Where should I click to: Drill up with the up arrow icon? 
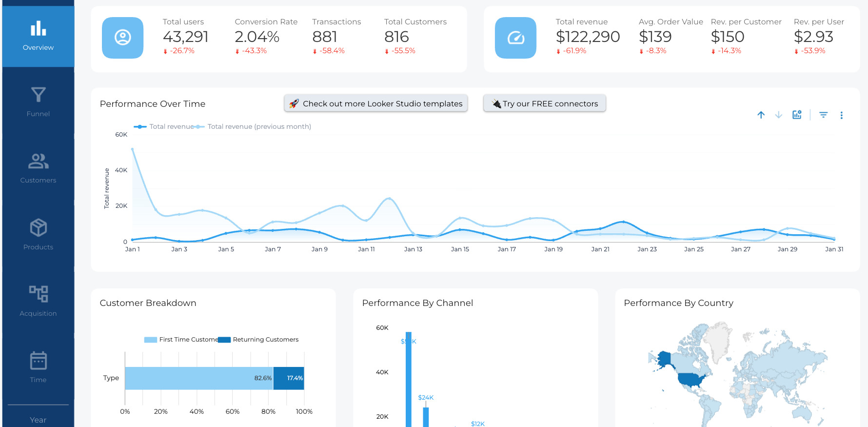(x=761, y=115)
